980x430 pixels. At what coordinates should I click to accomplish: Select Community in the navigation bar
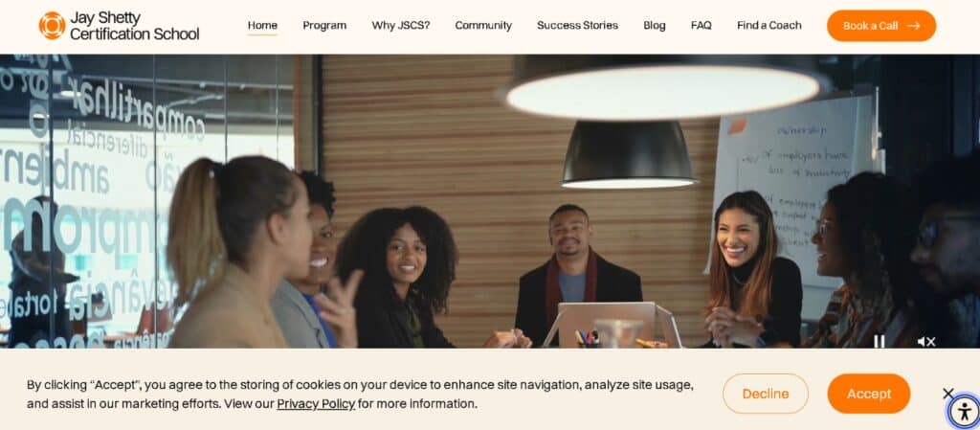click(x=483, y=26)
